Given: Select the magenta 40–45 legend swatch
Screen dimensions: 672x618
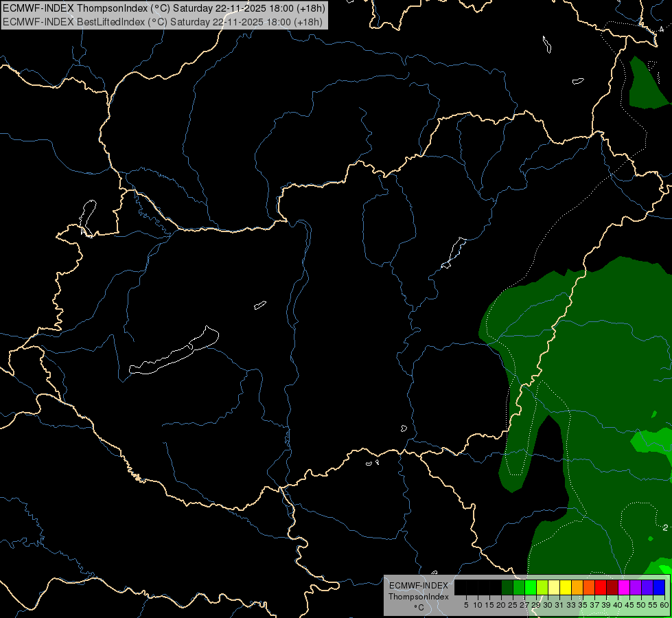Looking at the screenshot, I should pyautogui.click(x=624, y=587).
